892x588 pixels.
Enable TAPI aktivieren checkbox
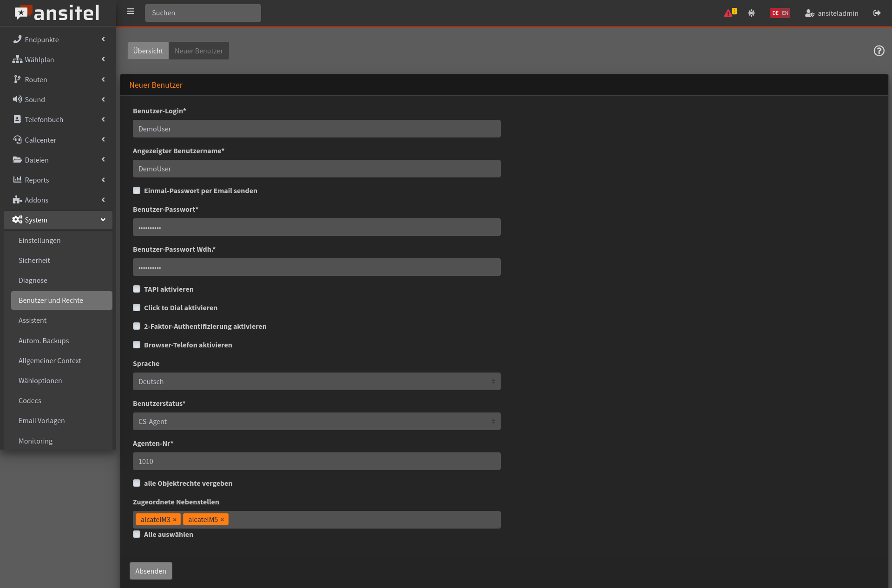[137, 289]
